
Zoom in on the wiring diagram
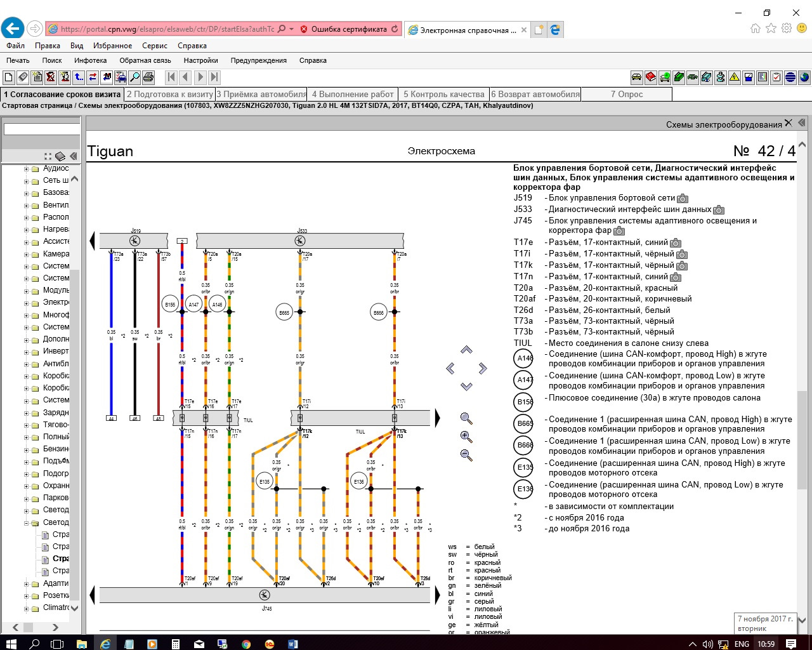466,437
